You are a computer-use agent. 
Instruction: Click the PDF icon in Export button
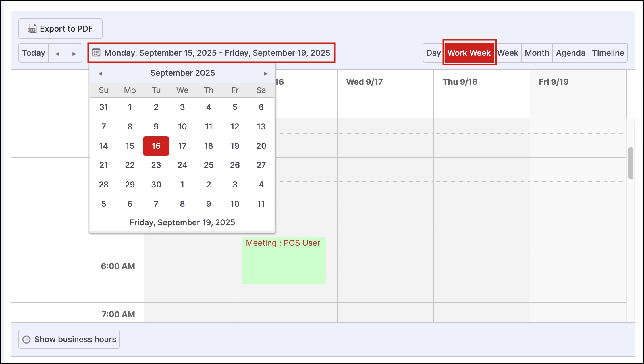tap(32, 28)
